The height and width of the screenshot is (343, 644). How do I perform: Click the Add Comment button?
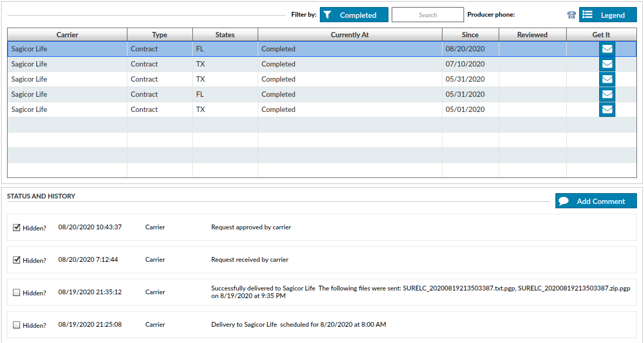point(596,201)
